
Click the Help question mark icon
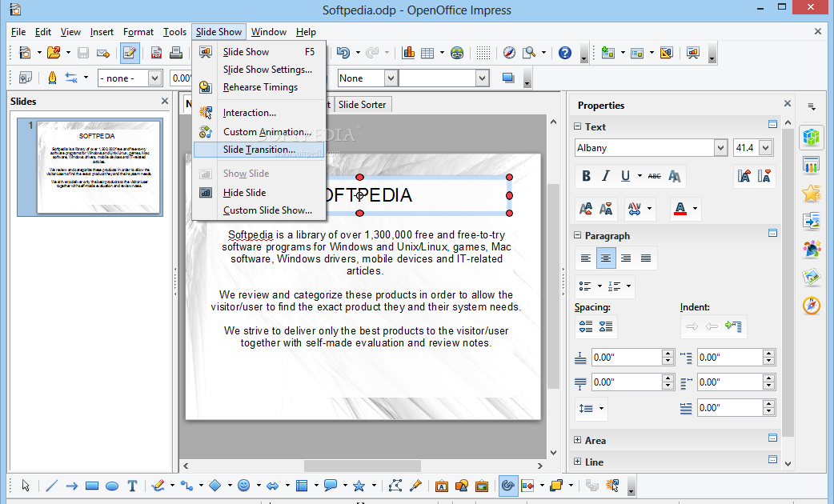pyautogui.click(x=565, y=53)
